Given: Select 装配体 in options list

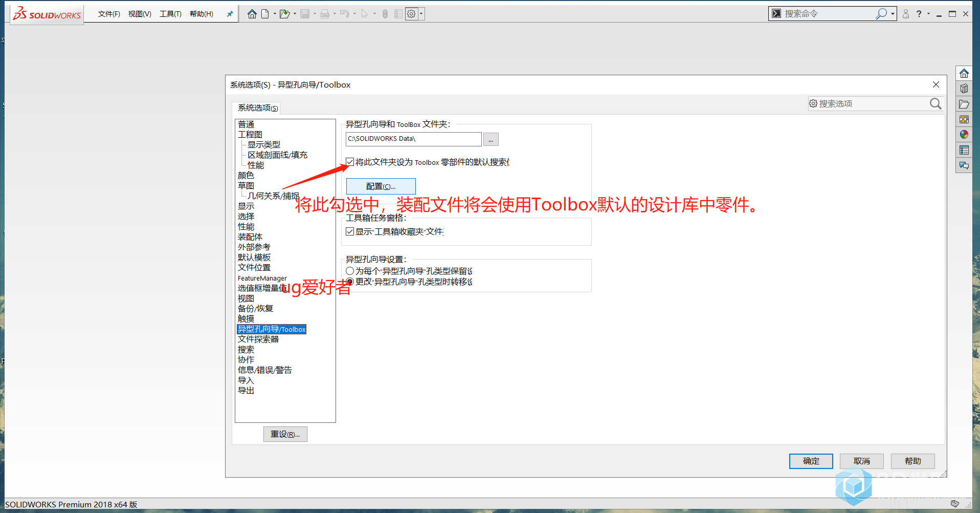Looking at the screenshot, I should (x=250, y=237).
